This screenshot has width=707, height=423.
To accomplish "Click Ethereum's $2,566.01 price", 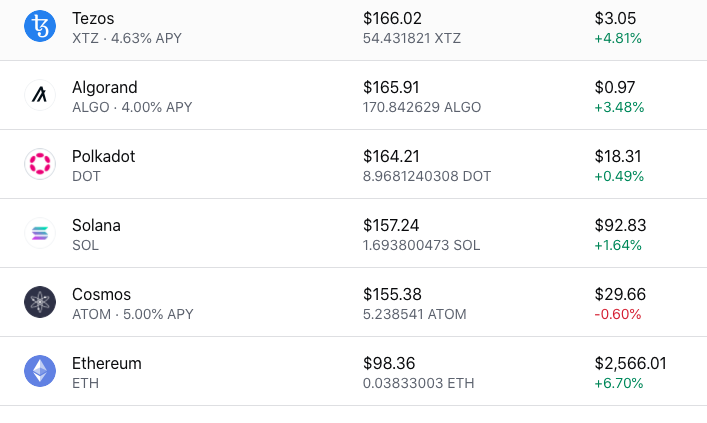I will [630, 363].
